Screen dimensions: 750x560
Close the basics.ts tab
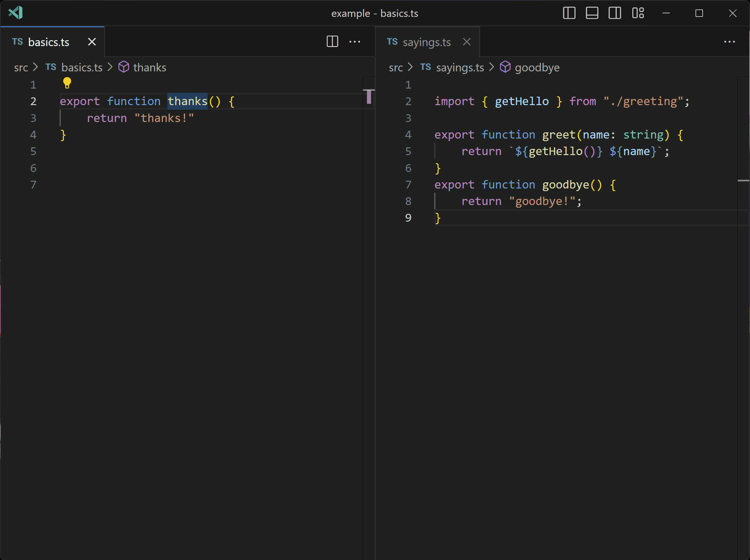pyautogui.click(x=92, y=42)
